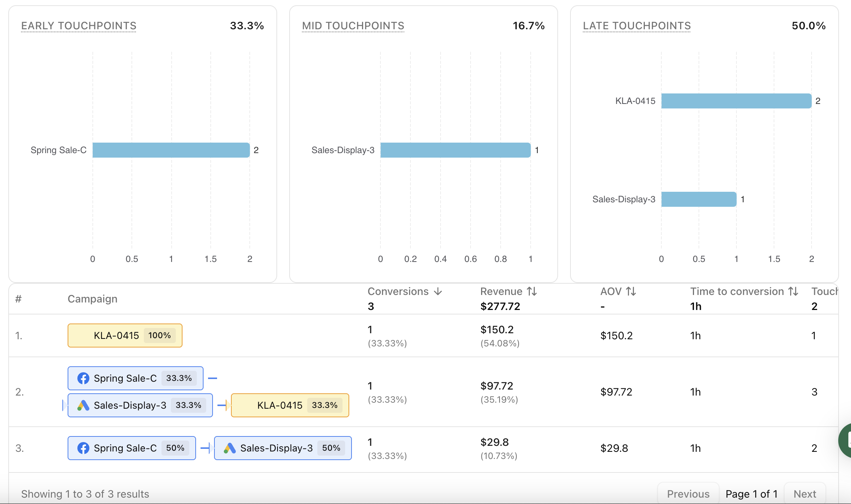Click Revenue column sort arrows
This screenshot has width=851, height=504.
click(x=532, y=292)
